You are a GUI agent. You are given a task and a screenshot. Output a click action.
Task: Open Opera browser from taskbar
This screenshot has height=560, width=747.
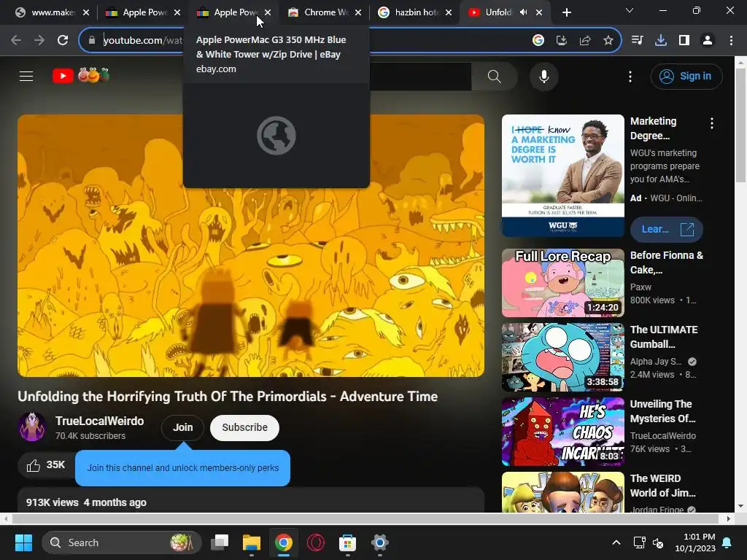316,542
